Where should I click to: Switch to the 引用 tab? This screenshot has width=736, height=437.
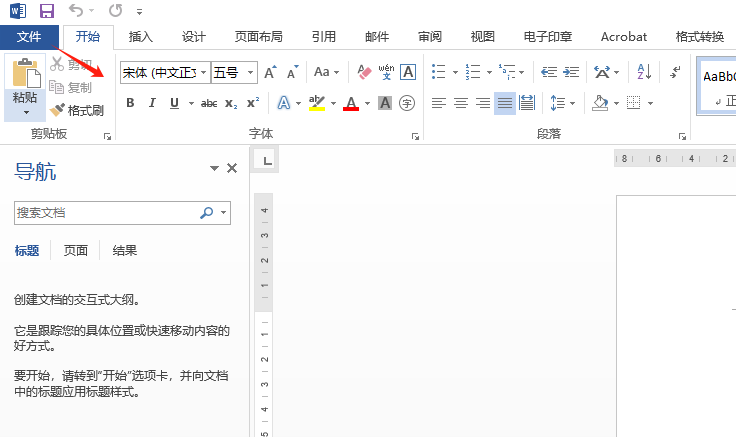pos(324,37)
